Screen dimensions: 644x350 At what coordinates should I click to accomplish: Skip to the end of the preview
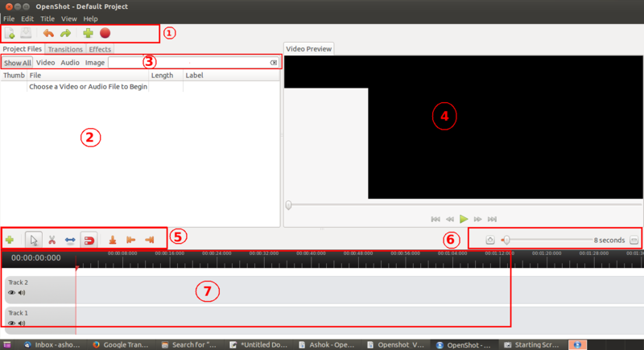click(492, 219)
